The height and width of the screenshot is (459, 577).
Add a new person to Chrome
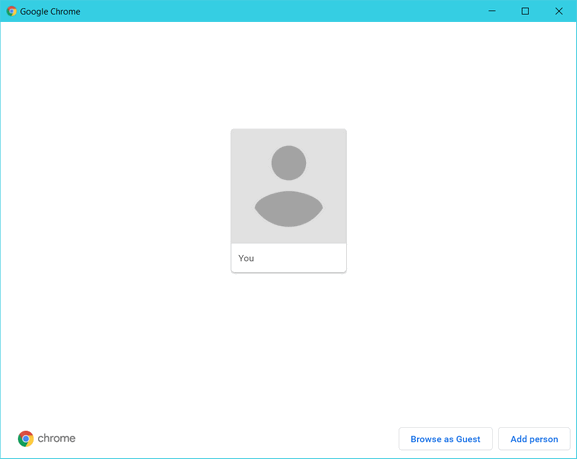(x=534, y=439)
